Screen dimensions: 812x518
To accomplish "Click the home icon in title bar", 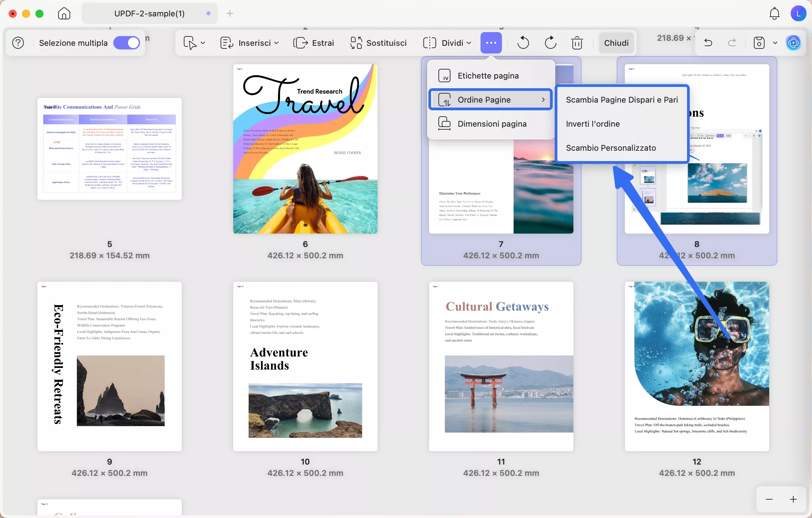I will click(x=64, y=13).
